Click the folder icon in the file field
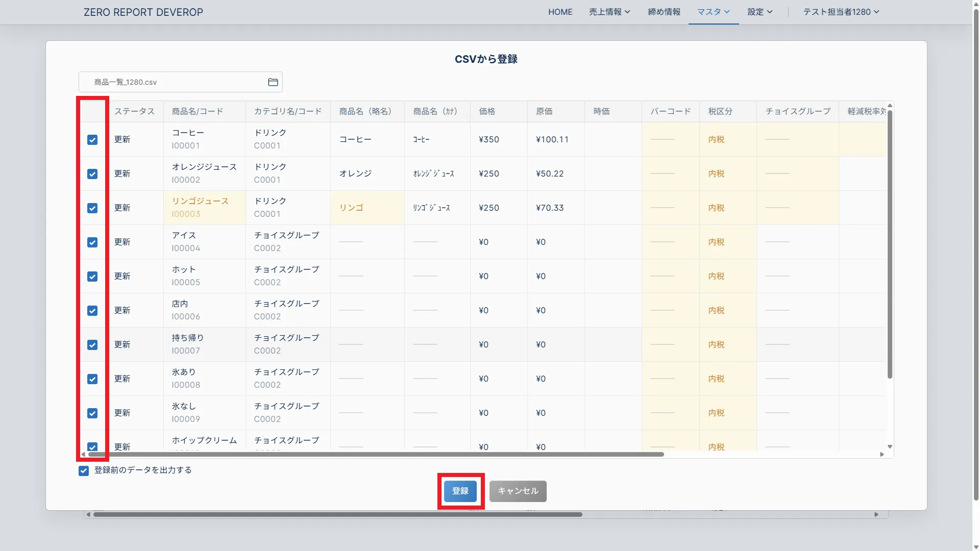 click(x=273, y=82)
